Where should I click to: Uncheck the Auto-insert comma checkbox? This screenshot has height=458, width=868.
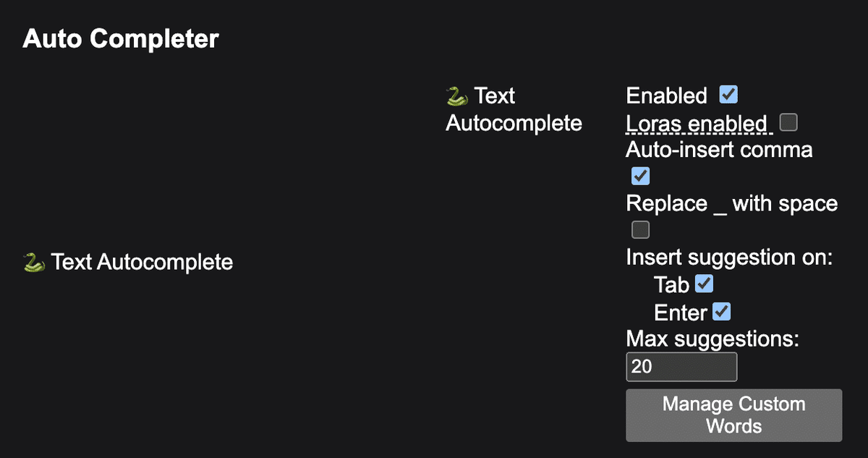[641, 176]
